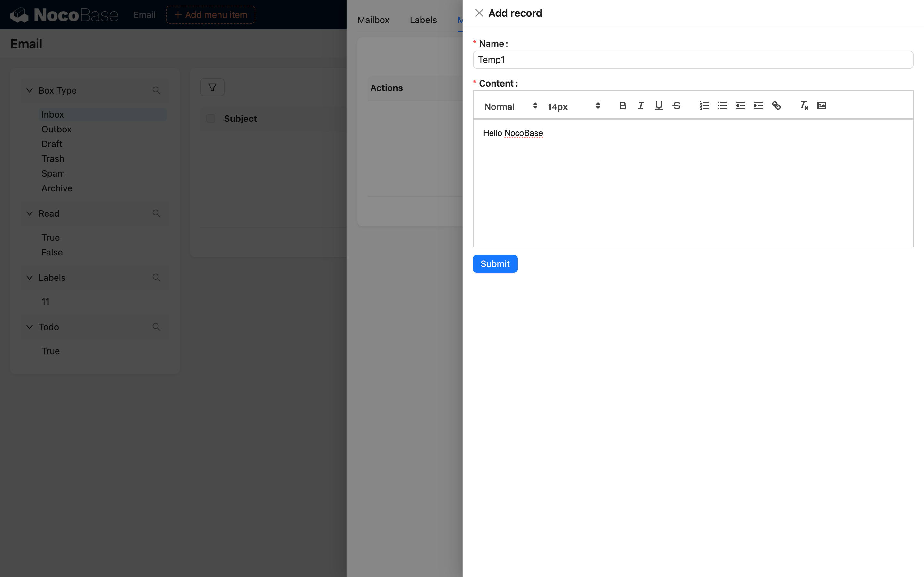Open the Mailbox tab
The height and width of the screenshot is (577, 924).
click(373, 20)
